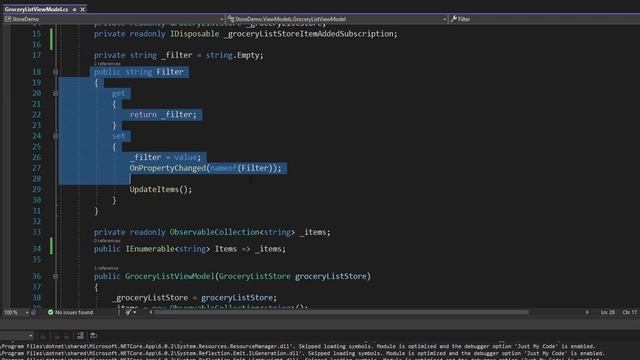
Task: Click the No issues found indicator
Action: click(74, 312)
